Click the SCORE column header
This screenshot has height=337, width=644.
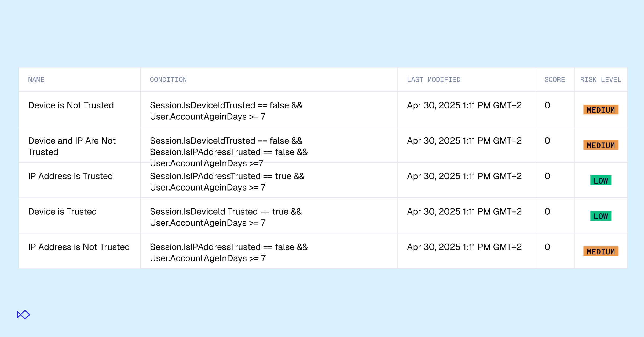[x=554, y=79]
